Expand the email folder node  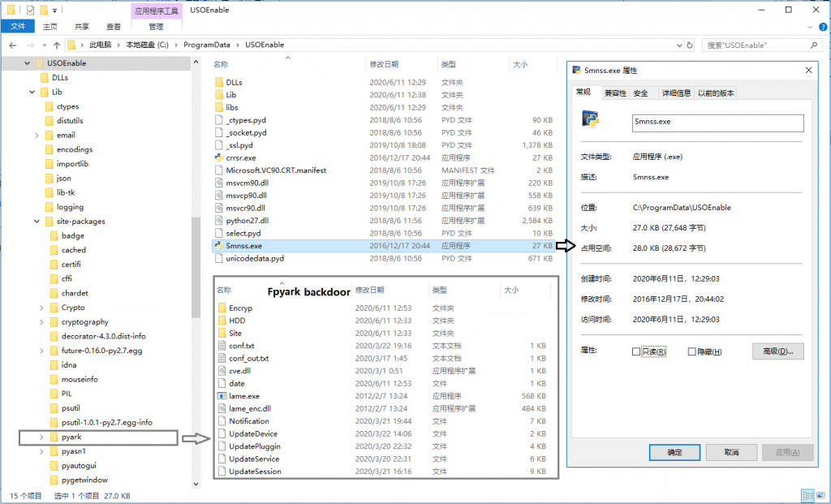(37, 136)
